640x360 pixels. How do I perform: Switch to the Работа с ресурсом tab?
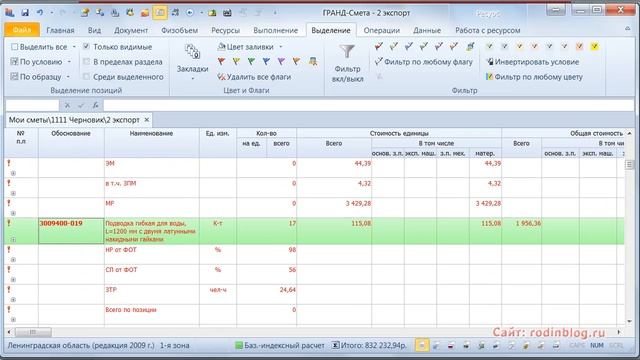coord(488,30)
